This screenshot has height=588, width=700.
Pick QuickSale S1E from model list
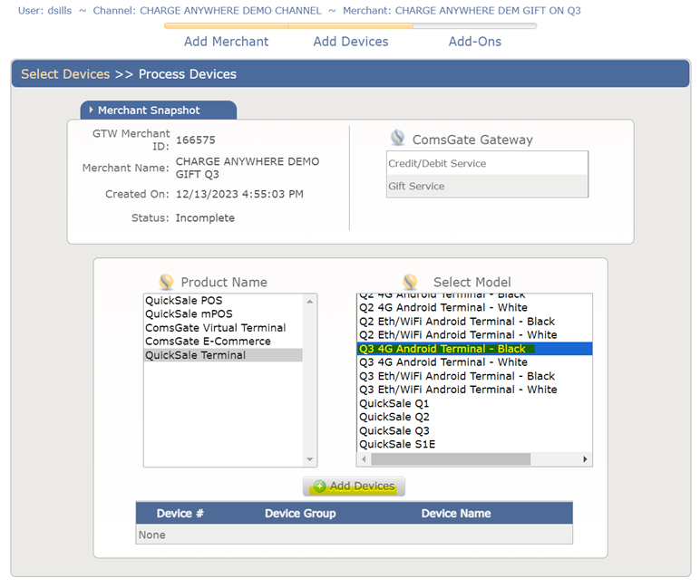pyautogui.click(x=397, y=444)
